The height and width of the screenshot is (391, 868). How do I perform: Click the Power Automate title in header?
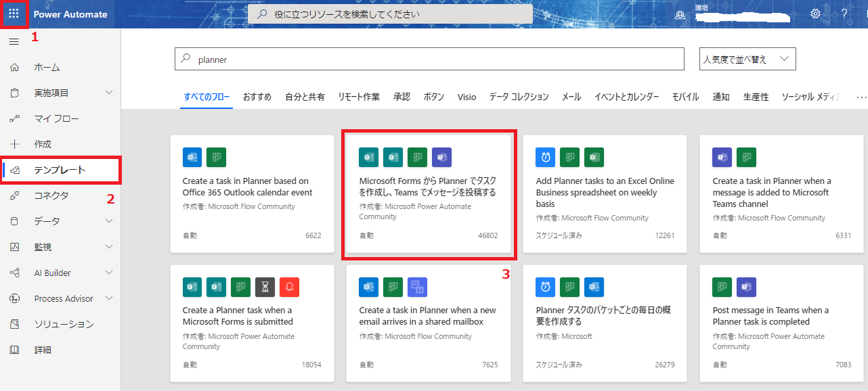(70, 14)
